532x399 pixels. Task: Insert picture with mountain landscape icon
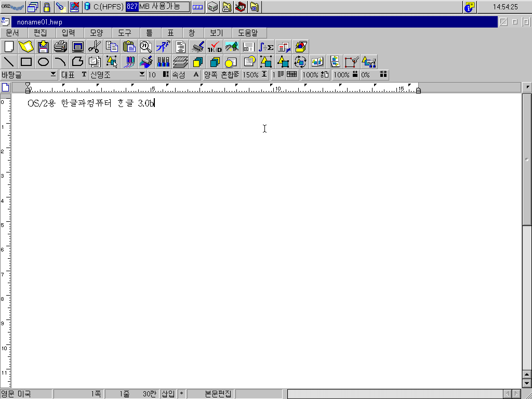click(232, 47)
